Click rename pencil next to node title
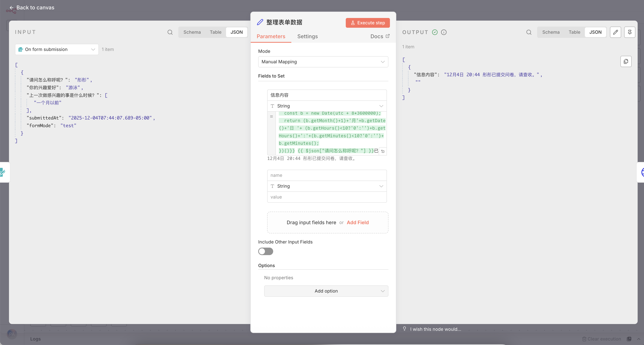This screenshot has width=644, height=345. [260, 22]
